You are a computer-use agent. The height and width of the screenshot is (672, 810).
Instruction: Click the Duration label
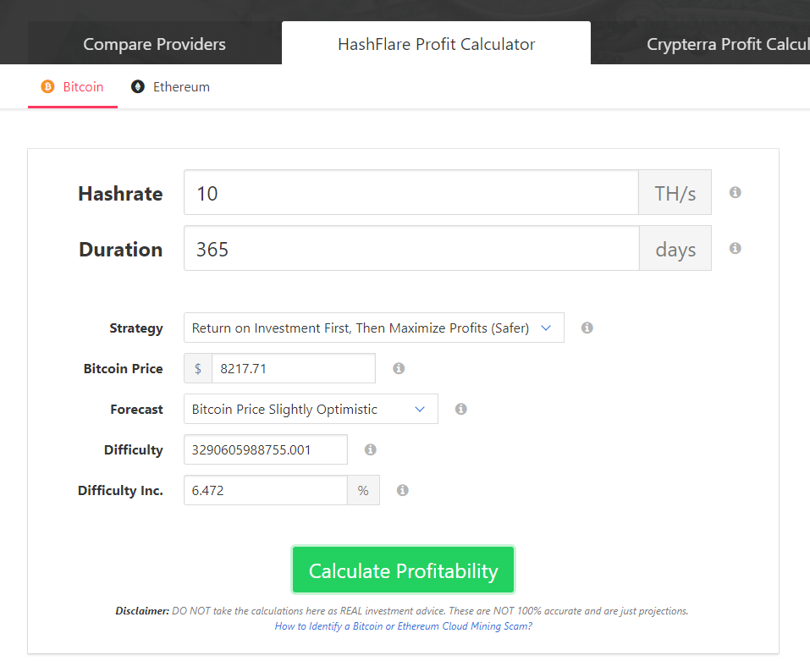pos(121,250)
